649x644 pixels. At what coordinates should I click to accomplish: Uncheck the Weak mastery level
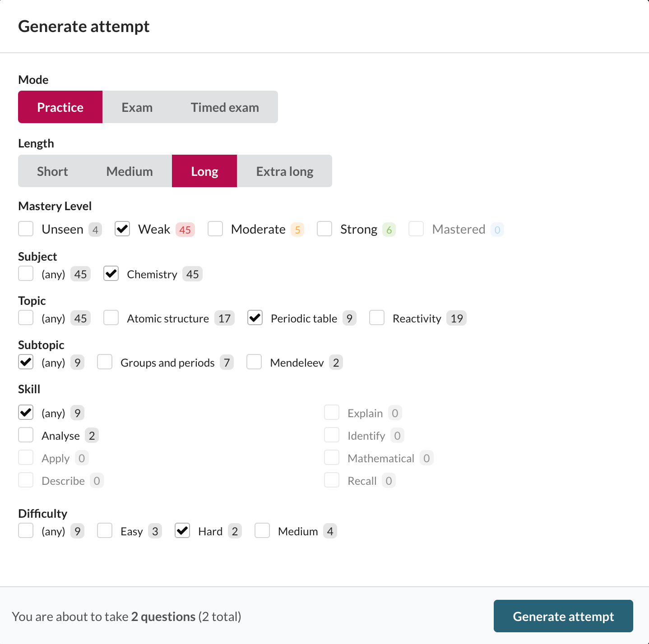[122, 229]
